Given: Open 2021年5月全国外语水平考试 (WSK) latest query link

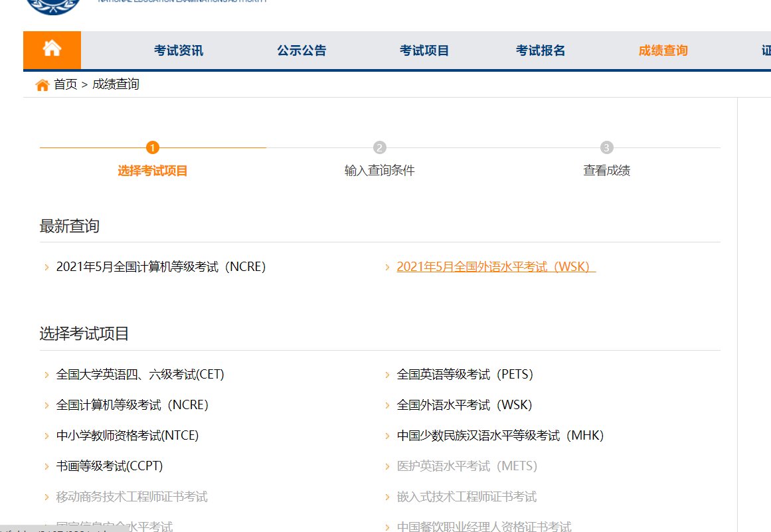Looking at the screenshot, I should point(495,267).
